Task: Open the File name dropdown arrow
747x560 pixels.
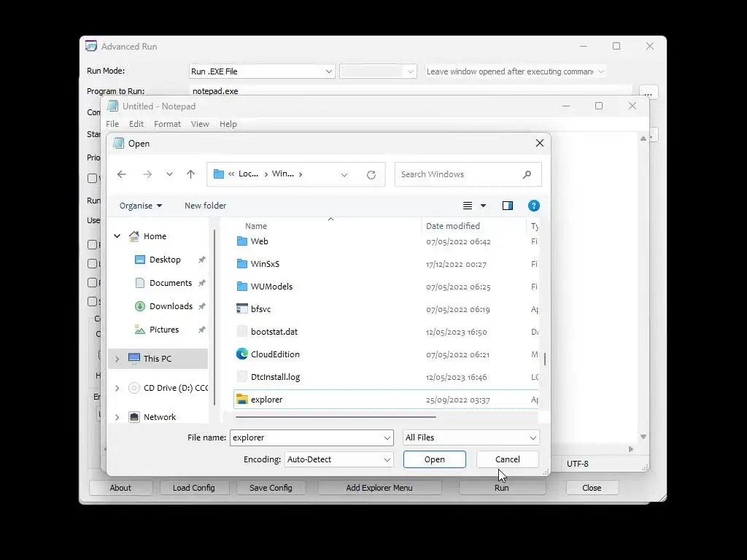Action: click(x=387, y=437)
